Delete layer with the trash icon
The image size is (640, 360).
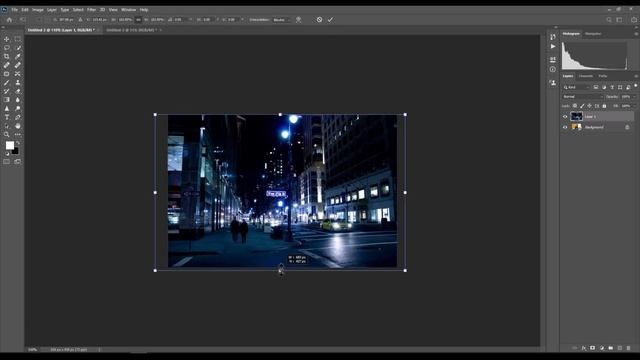(629, 348)
